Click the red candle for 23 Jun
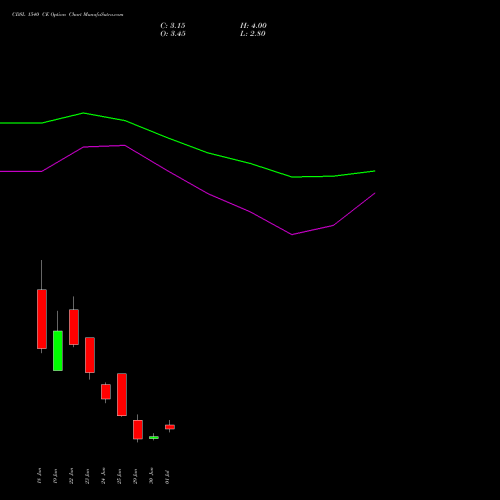Image resolution: width=500 pixels, height=500 pixels. point(90,355)
